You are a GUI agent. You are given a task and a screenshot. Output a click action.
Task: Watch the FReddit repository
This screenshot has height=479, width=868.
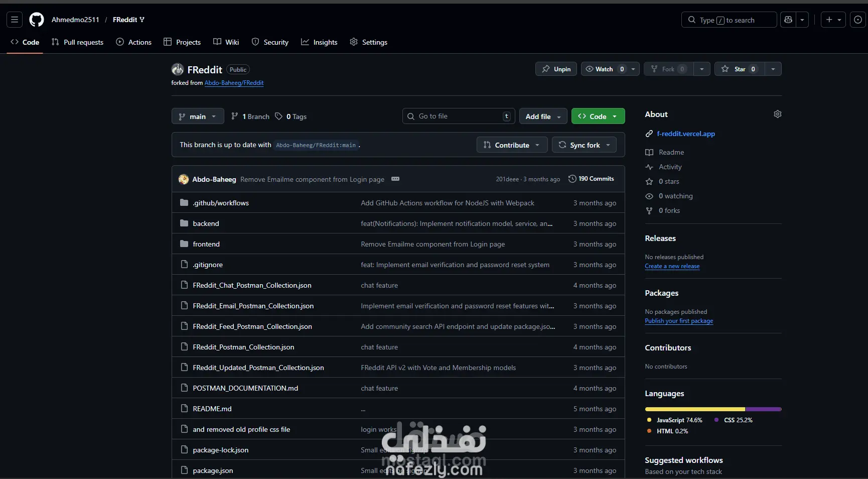(x=604, y=69)
